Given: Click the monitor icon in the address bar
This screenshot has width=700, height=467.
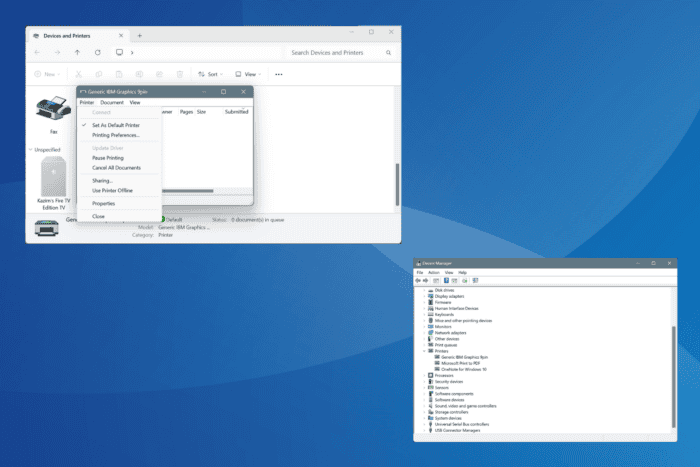Looking at the screenshot, I should coord(119,53).
